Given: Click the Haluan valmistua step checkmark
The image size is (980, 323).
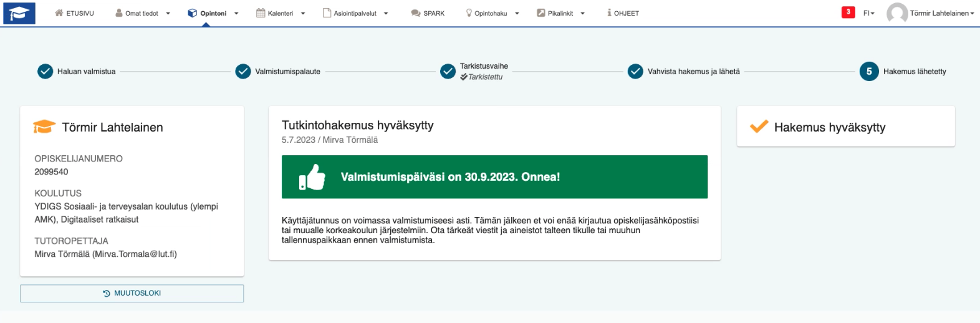Looking at the screenshot, I should pos(45,72).
